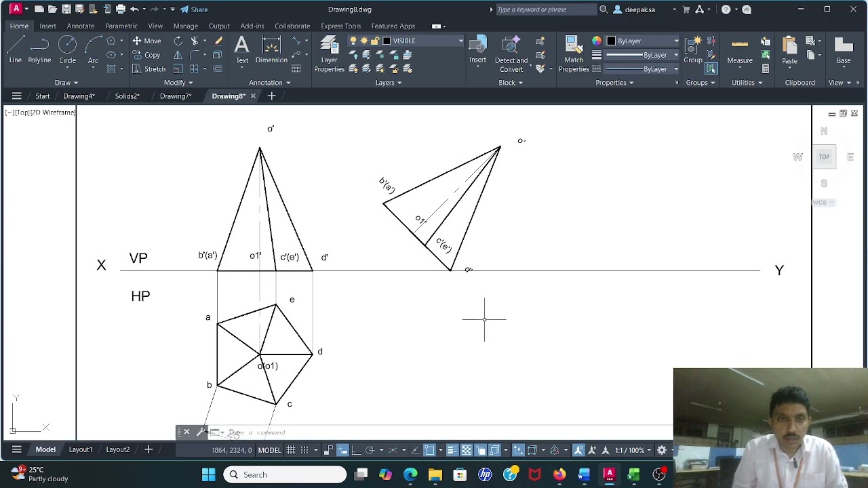Open the Layer Properties manager

coord(329,54)
